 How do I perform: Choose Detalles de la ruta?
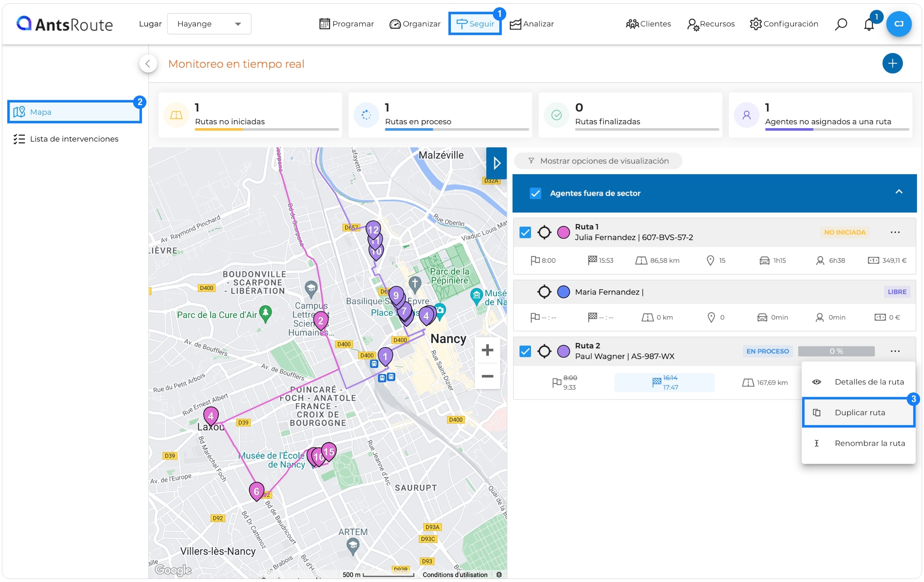pos(858,382)
